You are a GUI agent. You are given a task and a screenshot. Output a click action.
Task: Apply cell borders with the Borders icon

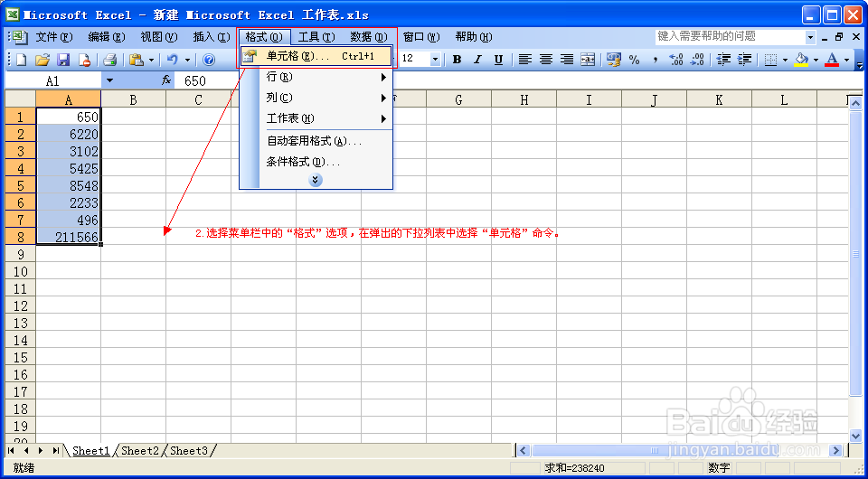(x=770, y=59)
